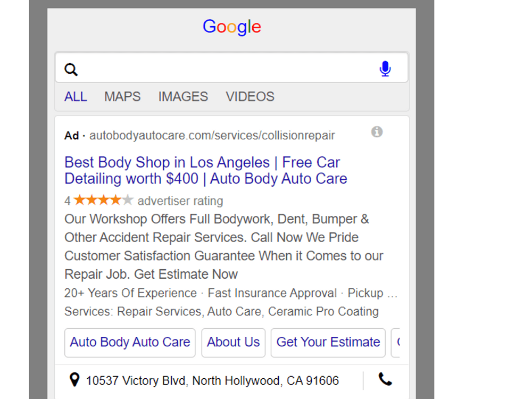Click the four-star advertiser rating
This screenshot has width=532, height=399.
tap(104, 200)
